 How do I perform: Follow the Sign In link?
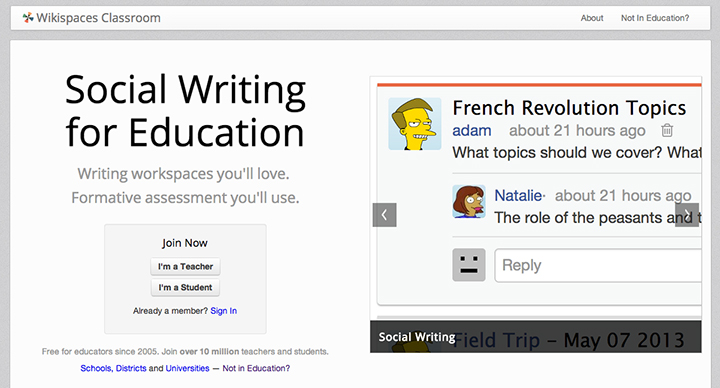224,311
